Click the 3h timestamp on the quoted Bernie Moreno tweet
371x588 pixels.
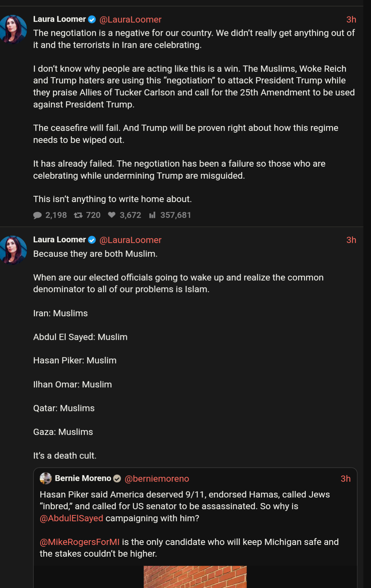click(346, 479)
